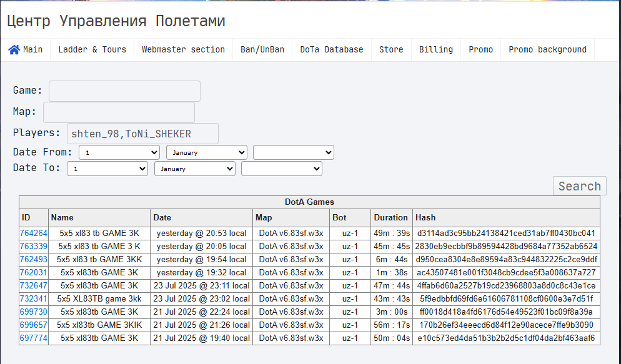Click the Main home icon
Screen dimensions: 621x364
[14, 50]
